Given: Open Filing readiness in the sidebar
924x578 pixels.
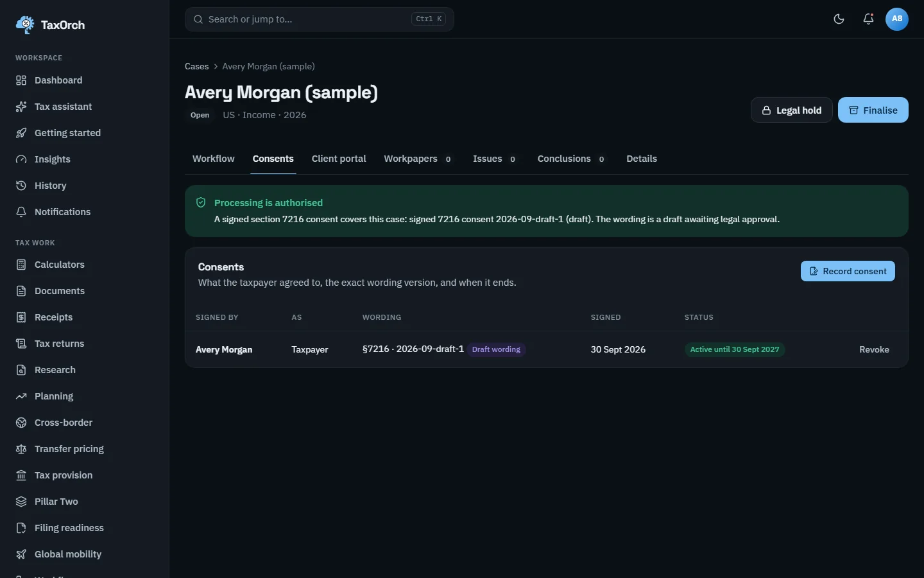Looking at the screenshot, I should pyautogui.click(x=85, y=528).
